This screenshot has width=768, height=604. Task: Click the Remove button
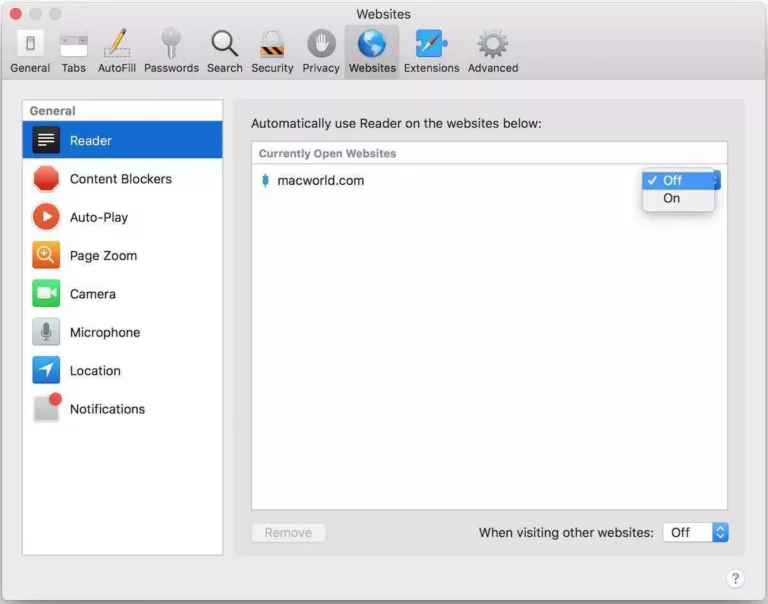[288, 533]
